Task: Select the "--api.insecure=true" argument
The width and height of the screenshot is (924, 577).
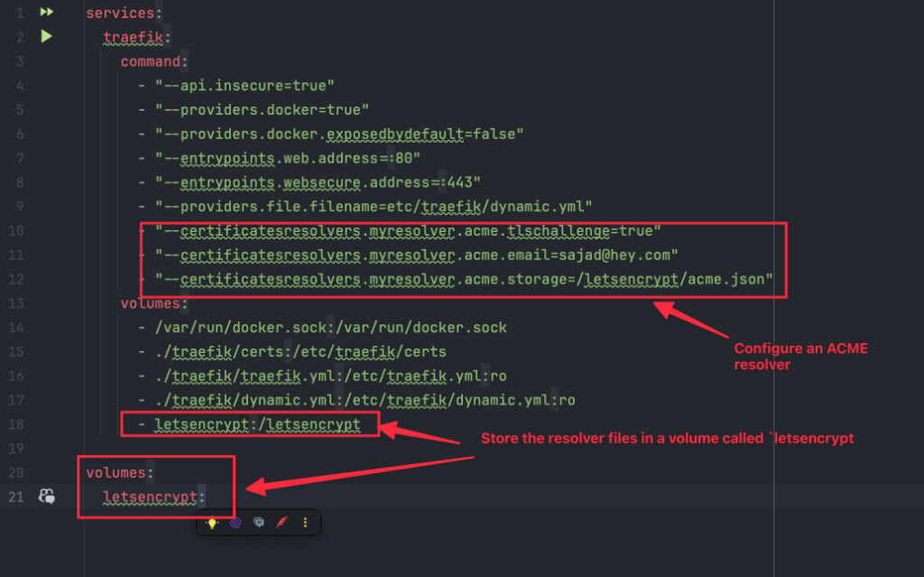Action: (245, 86)
